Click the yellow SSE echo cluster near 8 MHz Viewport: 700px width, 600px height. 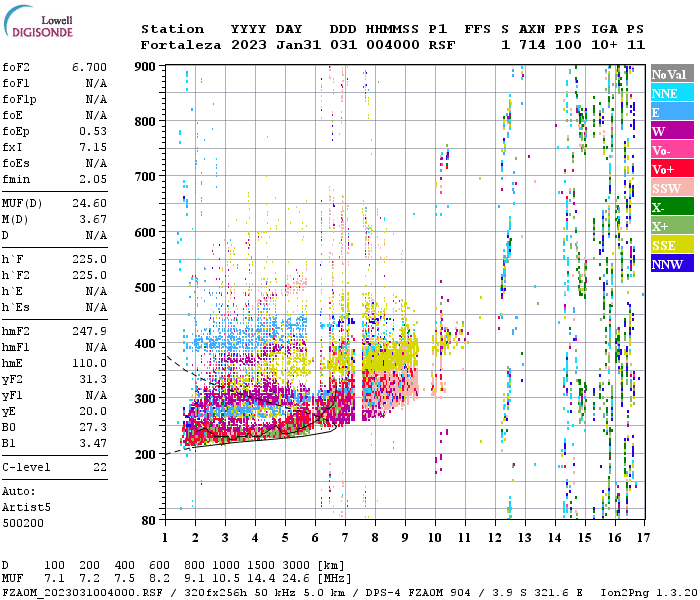391,355
